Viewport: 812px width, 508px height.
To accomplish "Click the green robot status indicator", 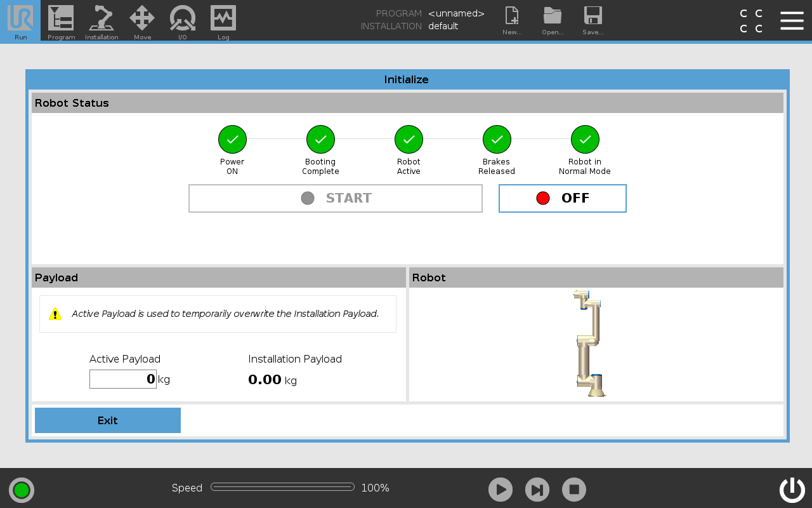I will tap(22, 490).
